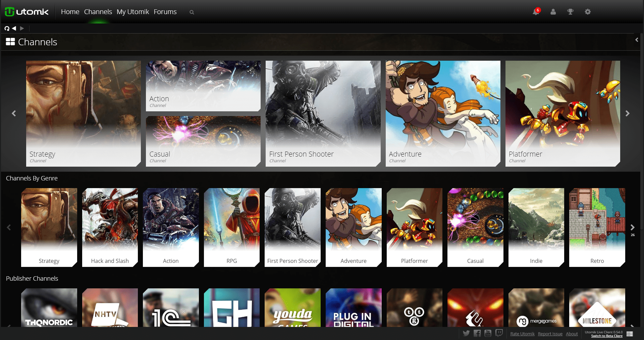Image resolution: width=644 pixels, height=340 pixels.
Task: Open the Merge Games publisher channel
Action: pos(536,307)
